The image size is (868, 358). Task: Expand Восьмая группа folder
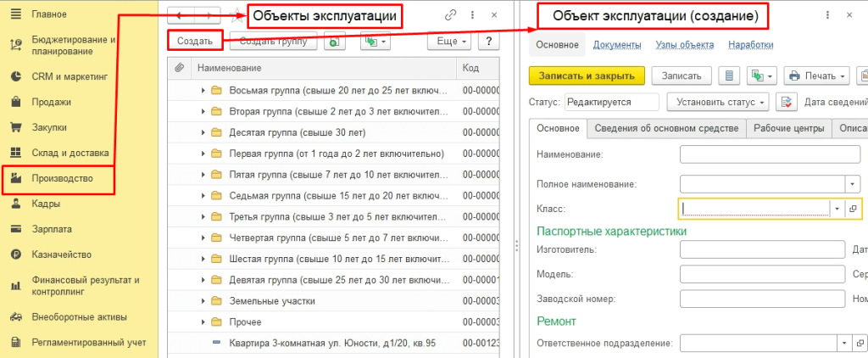point(203,90)
